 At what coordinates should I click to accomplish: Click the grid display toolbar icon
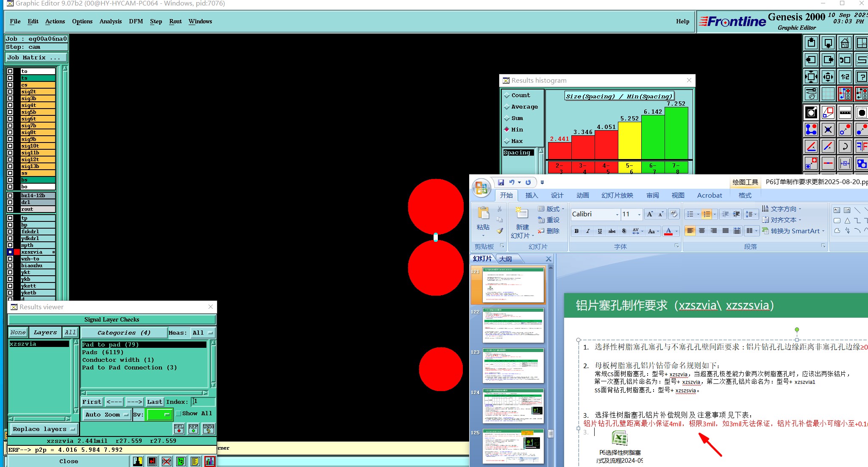coord(828,94)
